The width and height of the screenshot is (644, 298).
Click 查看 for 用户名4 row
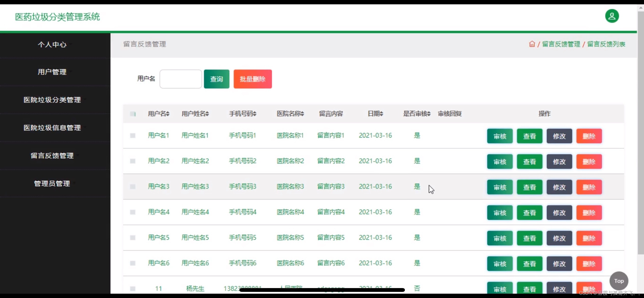tap(530, 212)
